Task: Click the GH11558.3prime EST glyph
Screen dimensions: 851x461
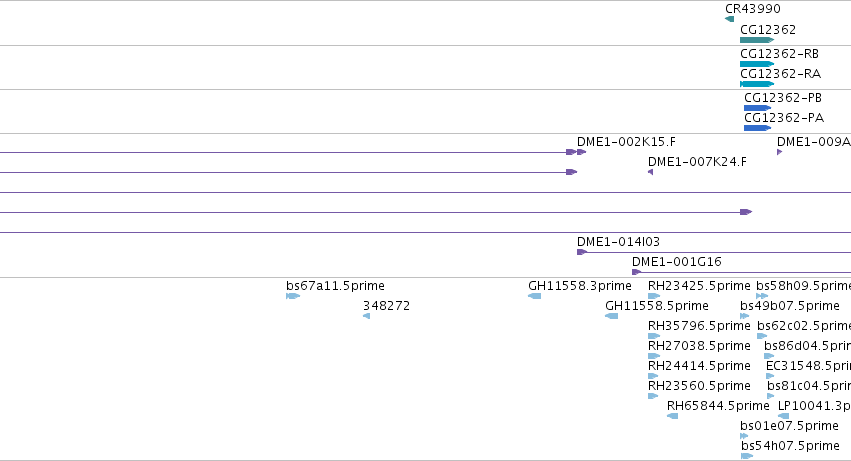Action: [535, 296]
